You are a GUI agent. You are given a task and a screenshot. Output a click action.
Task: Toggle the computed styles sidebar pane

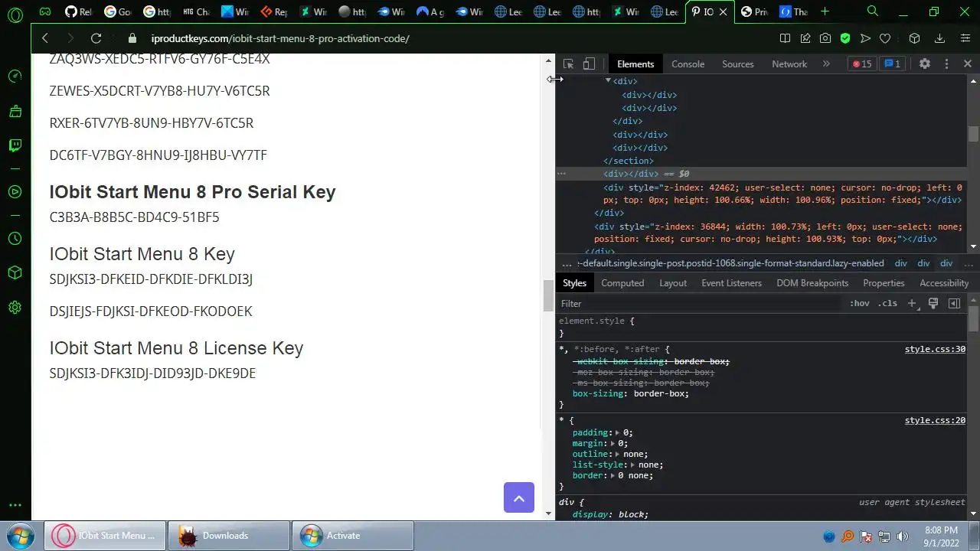point(954,304)
